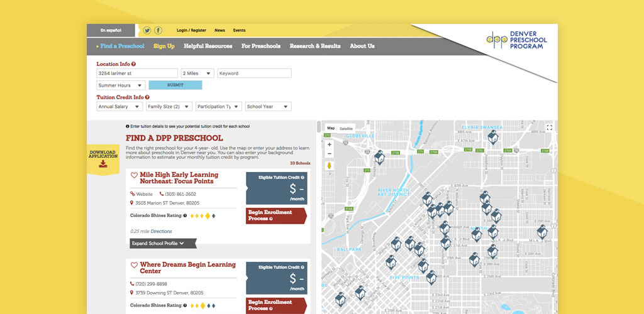Open About Us menu
Image resolution: width=644 pixels, height=314 pixels.
pos(362,46)
